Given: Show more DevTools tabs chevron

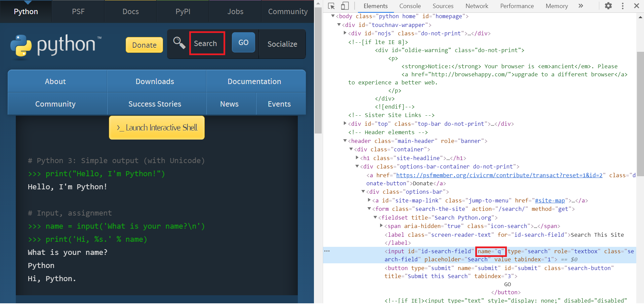Looking at the screenshot, I should click(580, 6).
